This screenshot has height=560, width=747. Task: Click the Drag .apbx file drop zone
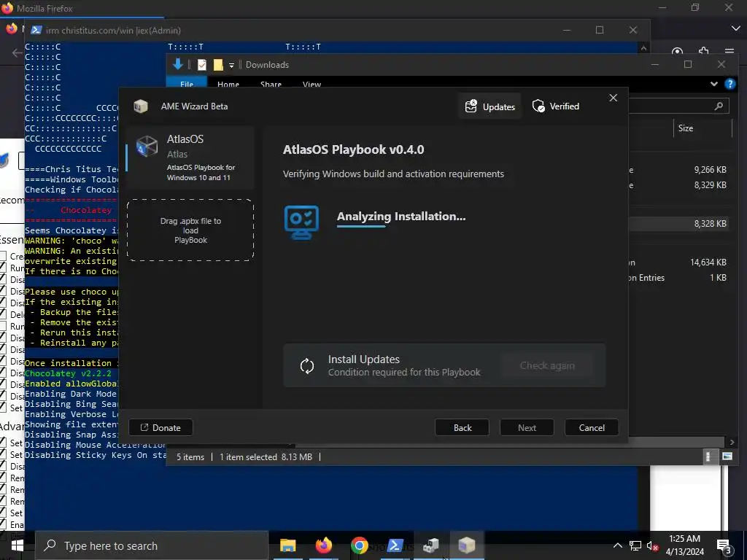coord(190,230)
